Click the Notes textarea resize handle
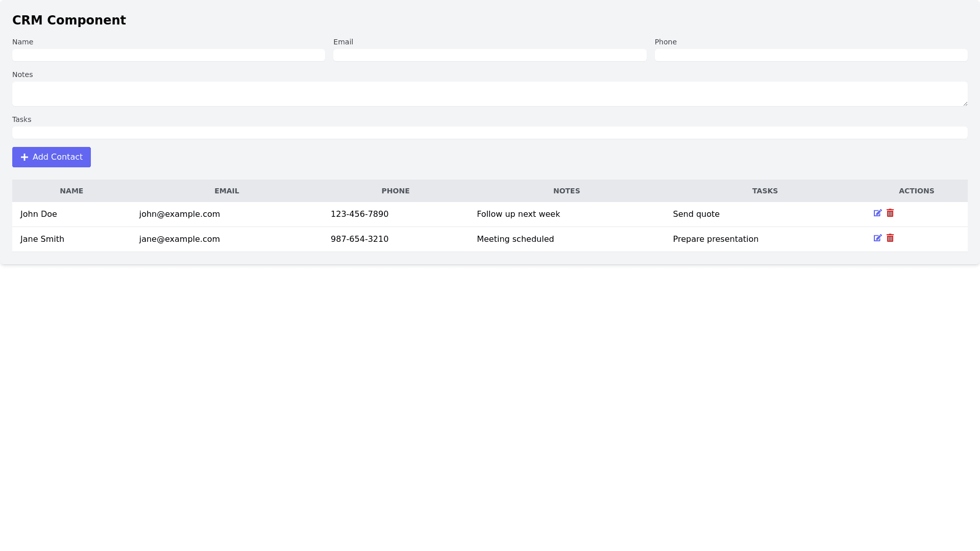The image size is (980, 551). tap(965, 104)
